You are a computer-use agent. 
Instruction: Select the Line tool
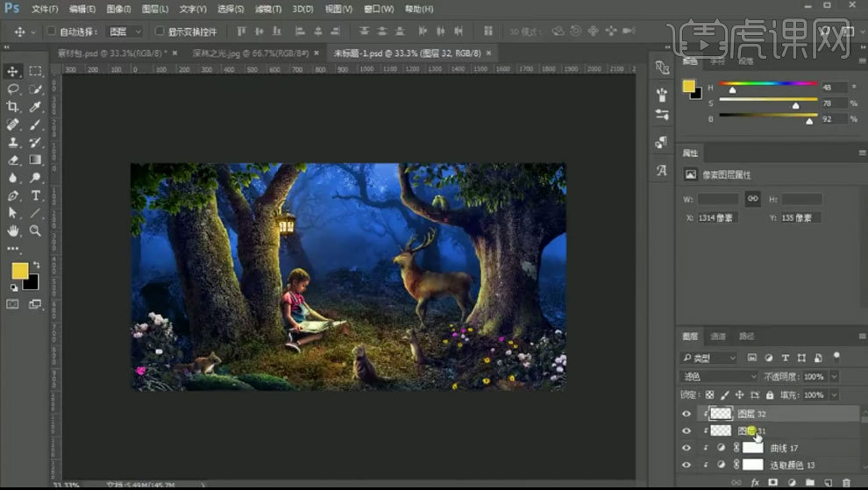35,213
